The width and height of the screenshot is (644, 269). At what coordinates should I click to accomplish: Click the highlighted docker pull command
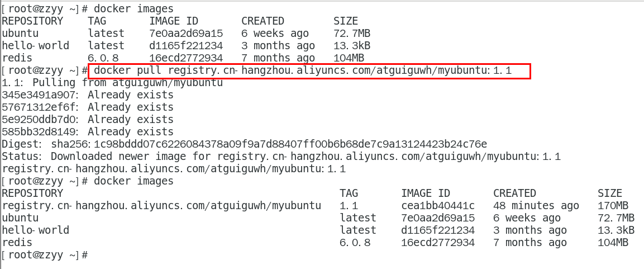pyautogui.click(x=311, y=71)
